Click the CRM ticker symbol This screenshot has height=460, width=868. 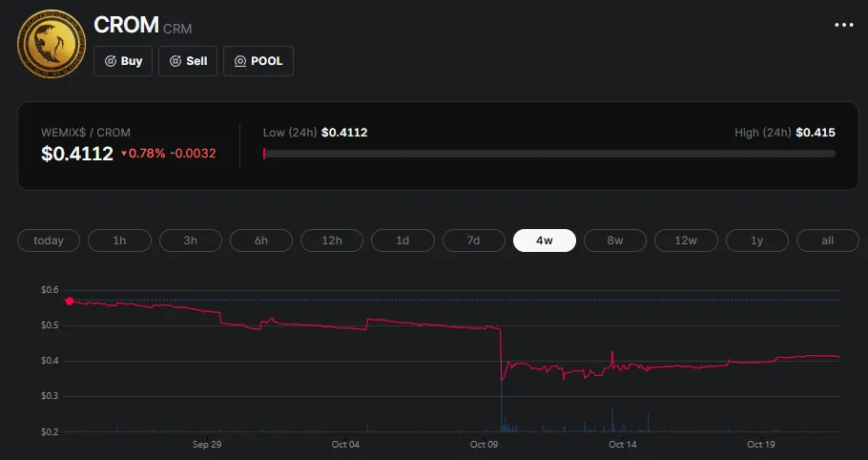click(x=177, y=29)
